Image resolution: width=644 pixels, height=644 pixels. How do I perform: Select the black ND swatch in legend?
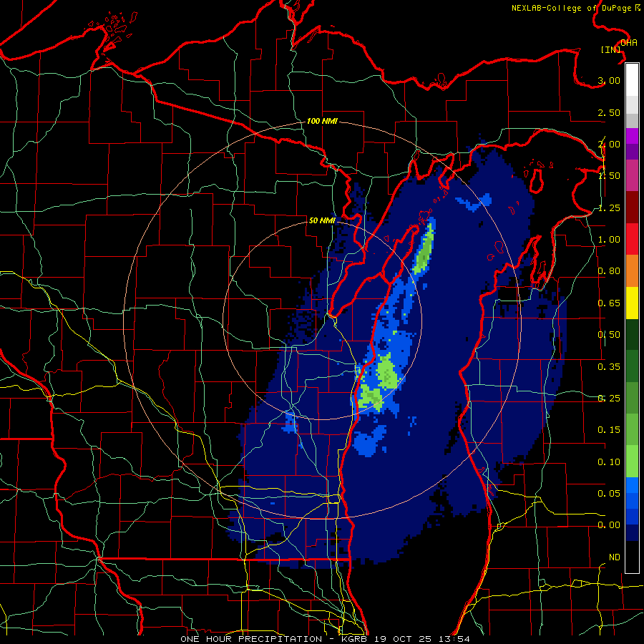(x=632, y=557)
